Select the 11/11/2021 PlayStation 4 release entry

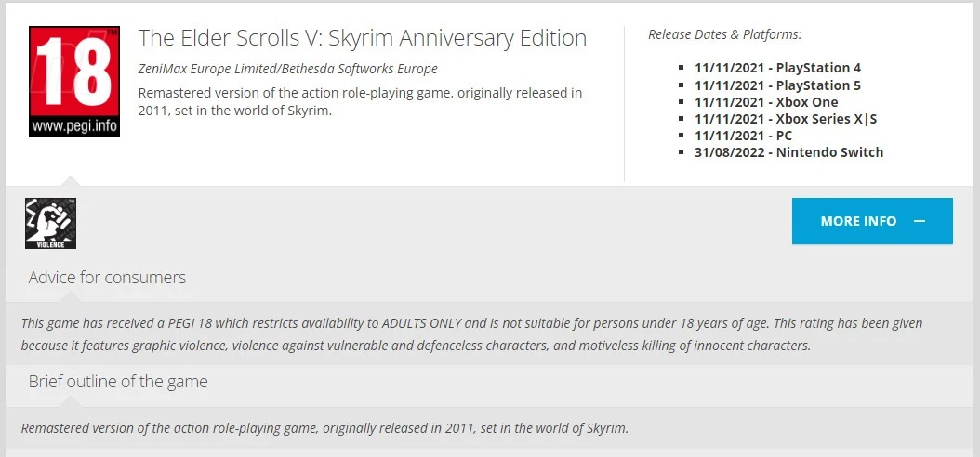pyautogui.click(x=777, y=68)
